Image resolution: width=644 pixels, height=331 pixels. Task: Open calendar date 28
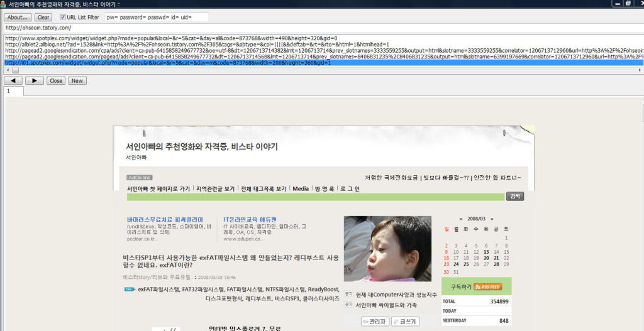(x=497, y=264)
